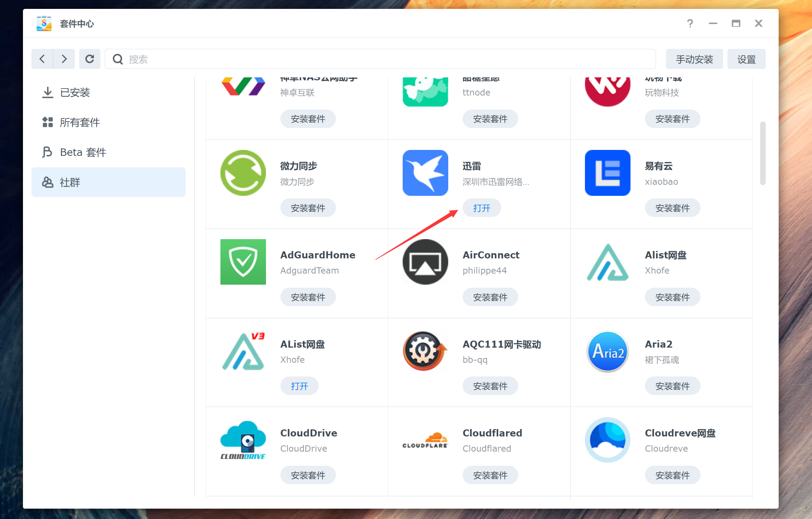Refresh the package list
The width and height of the screenshot is (812, 519).
(90, 59)
